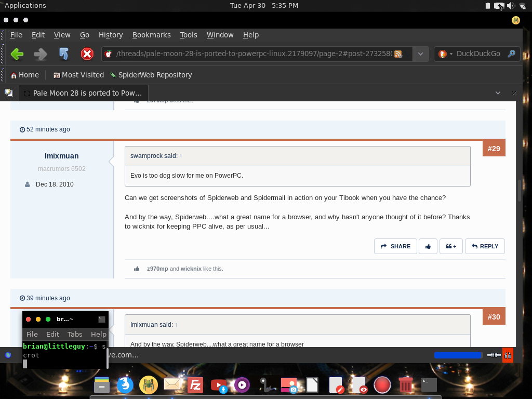
Task: Click the volume icon in system tray
Action: point(511,6)
